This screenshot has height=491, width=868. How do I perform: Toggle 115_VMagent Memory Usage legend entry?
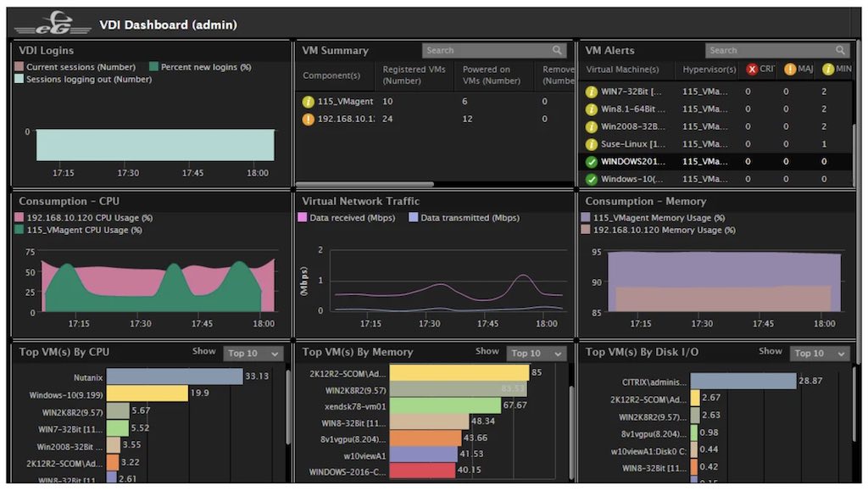[x=586, y=218]
